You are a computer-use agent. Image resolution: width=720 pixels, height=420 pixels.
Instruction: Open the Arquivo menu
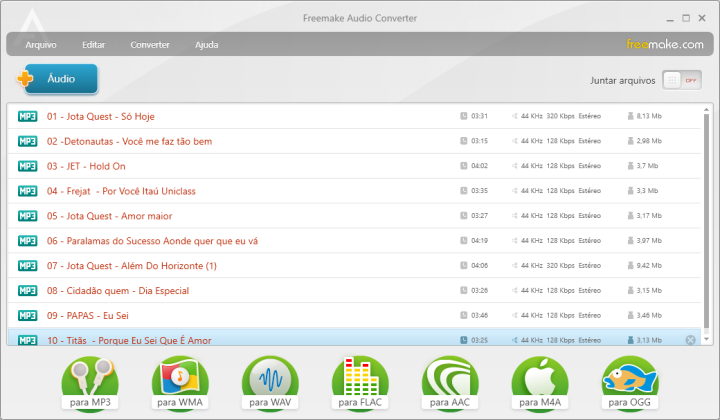tap(41, 45)
